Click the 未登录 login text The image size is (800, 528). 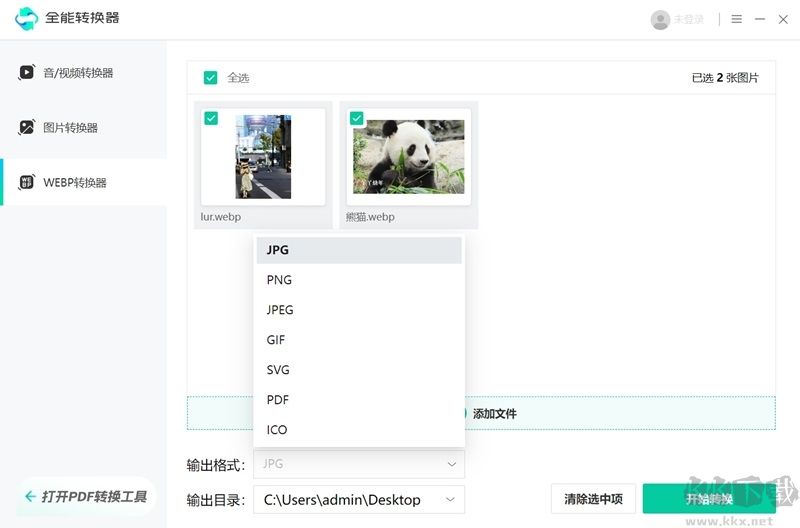[688, 19]
